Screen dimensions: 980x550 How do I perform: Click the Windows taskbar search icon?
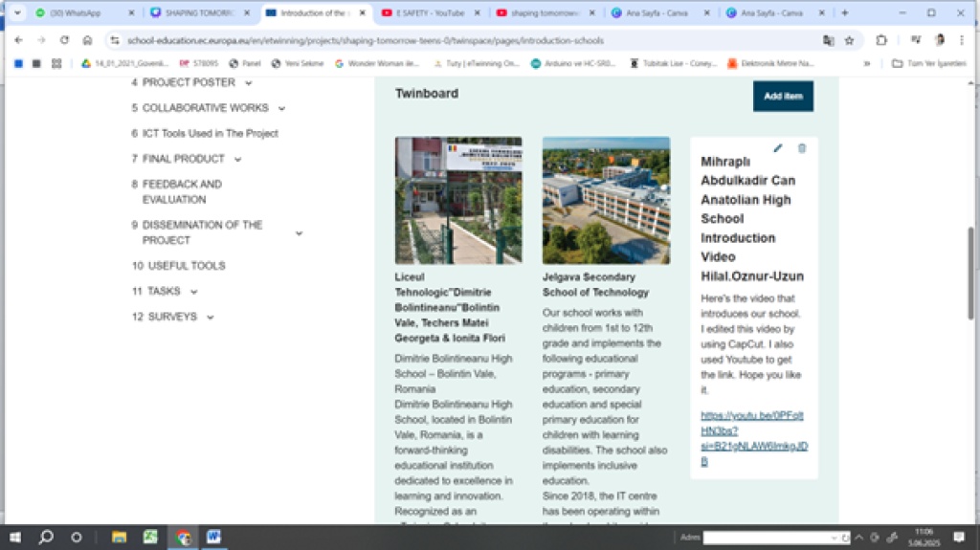pyautogui.click(x=46, y=537)
